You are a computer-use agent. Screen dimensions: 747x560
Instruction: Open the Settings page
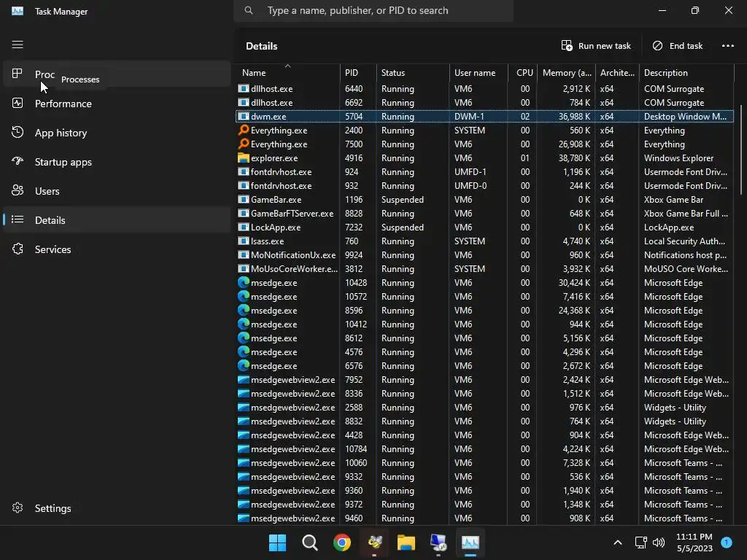pos(117,507)
